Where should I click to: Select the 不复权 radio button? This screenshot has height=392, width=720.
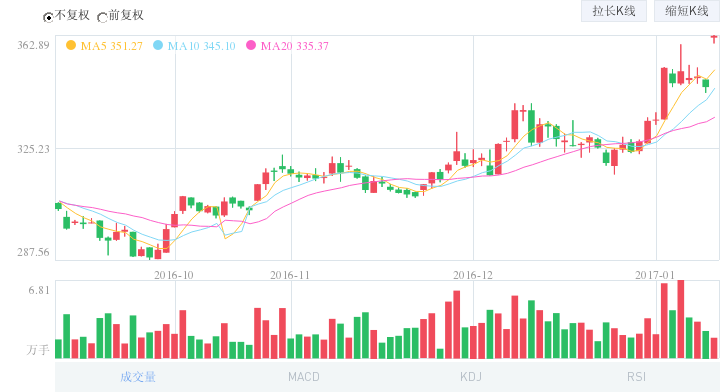(x=48, y=17)
